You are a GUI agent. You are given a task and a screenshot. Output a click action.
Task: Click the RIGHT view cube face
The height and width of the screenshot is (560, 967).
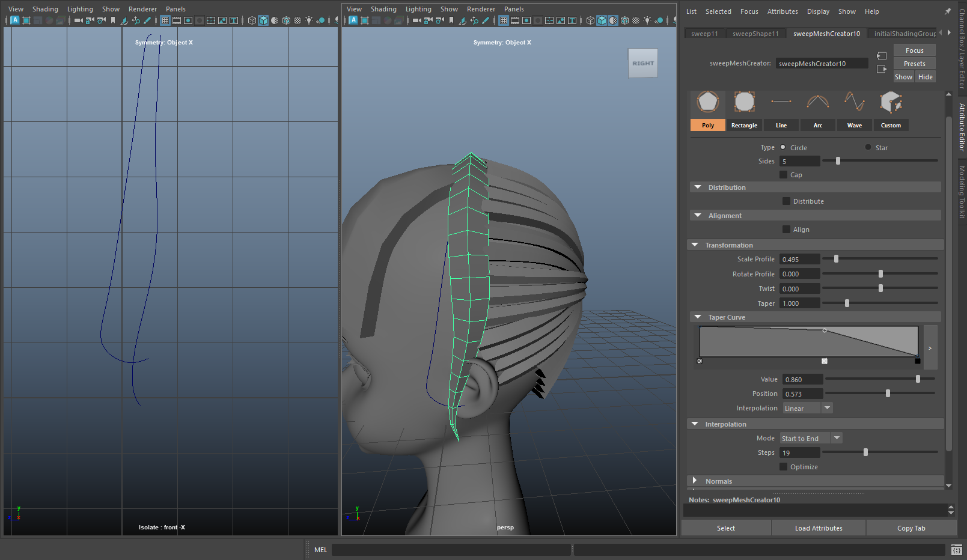point(643,63)
